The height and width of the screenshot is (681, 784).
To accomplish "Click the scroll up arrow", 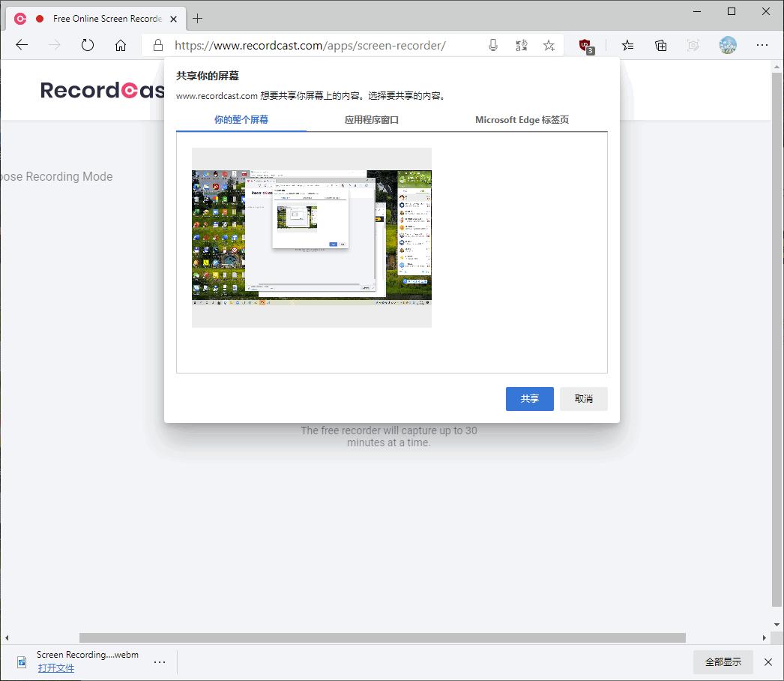I will [777, 66].
